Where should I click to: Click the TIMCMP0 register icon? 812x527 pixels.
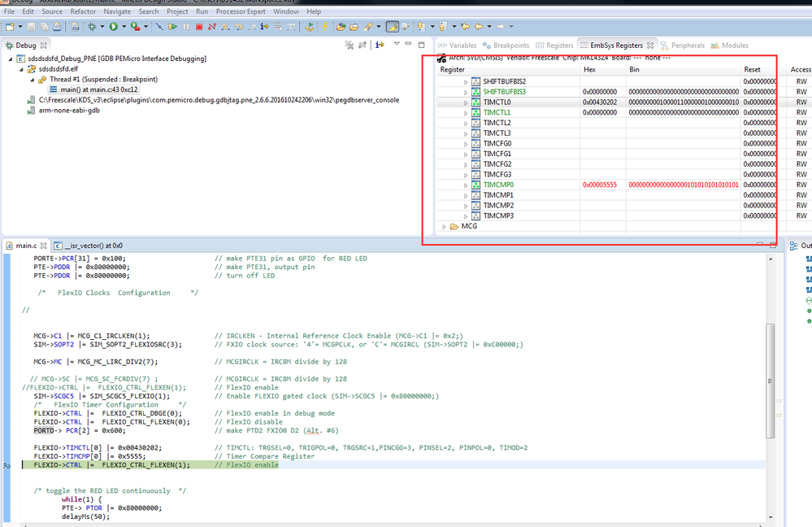475,185
